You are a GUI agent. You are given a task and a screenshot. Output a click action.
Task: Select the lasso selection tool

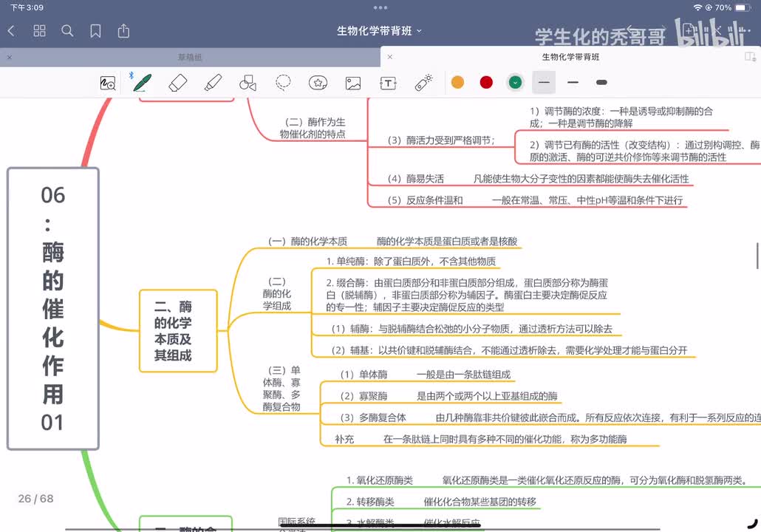tap(283, 83)
